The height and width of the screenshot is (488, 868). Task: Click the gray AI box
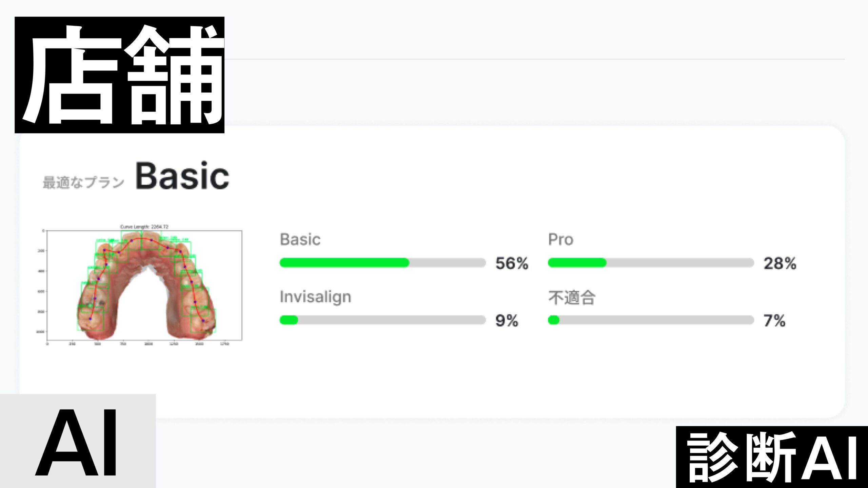click(78, 441)
